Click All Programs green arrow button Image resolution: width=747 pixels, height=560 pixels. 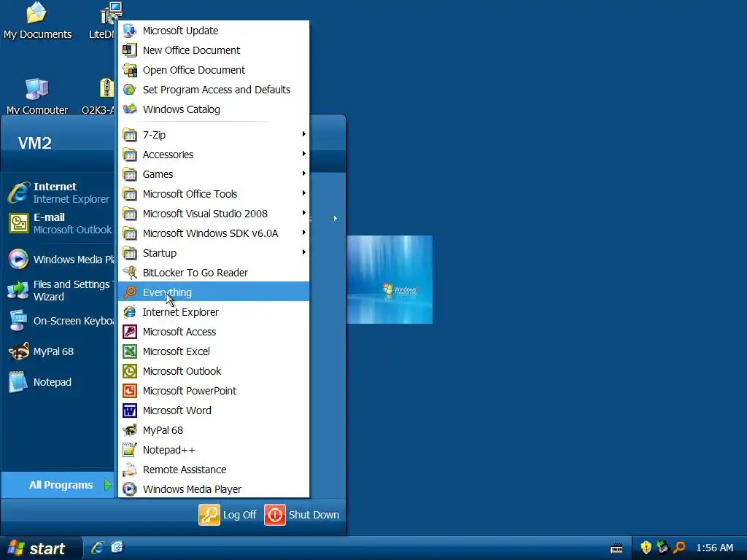point(108,485)
